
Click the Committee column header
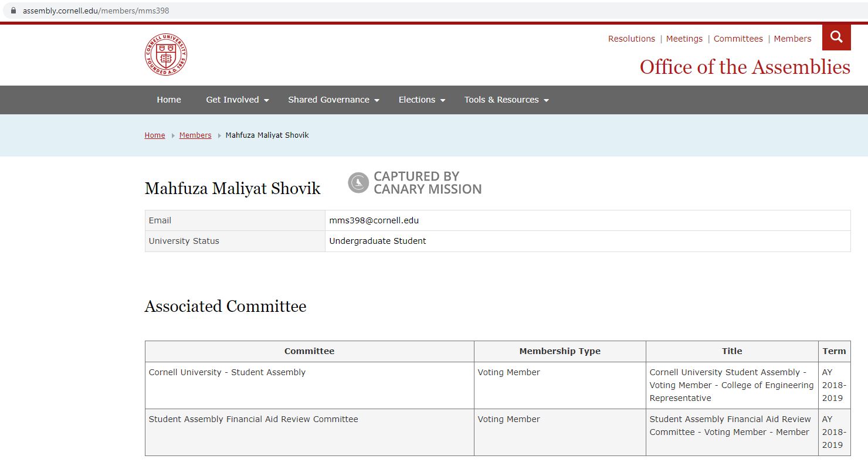click(310, 351)
